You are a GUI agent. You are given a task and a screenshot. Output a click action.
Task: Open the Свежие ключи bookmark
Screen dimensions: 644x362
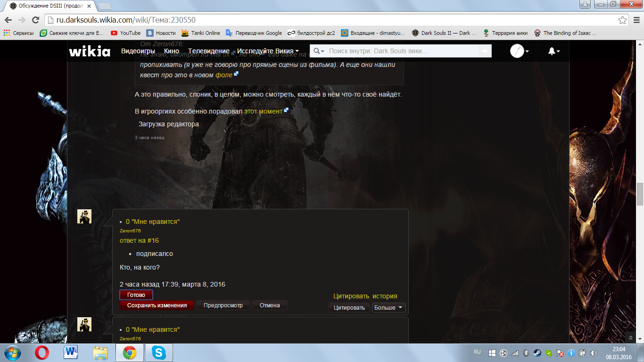pos(72,33)
